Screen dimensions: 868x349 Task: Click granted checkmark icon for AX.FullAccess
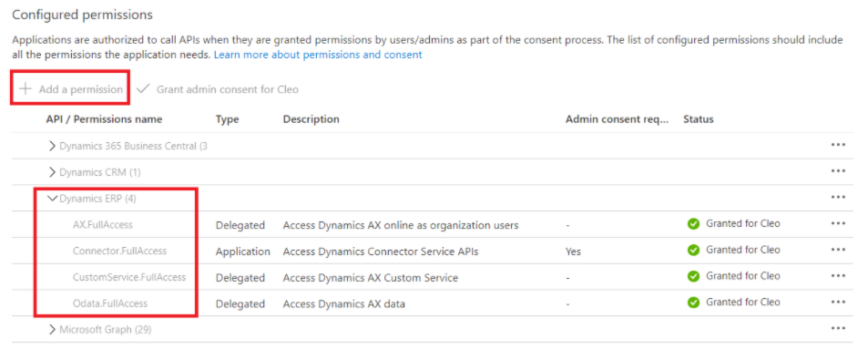[x=693, y=224]
